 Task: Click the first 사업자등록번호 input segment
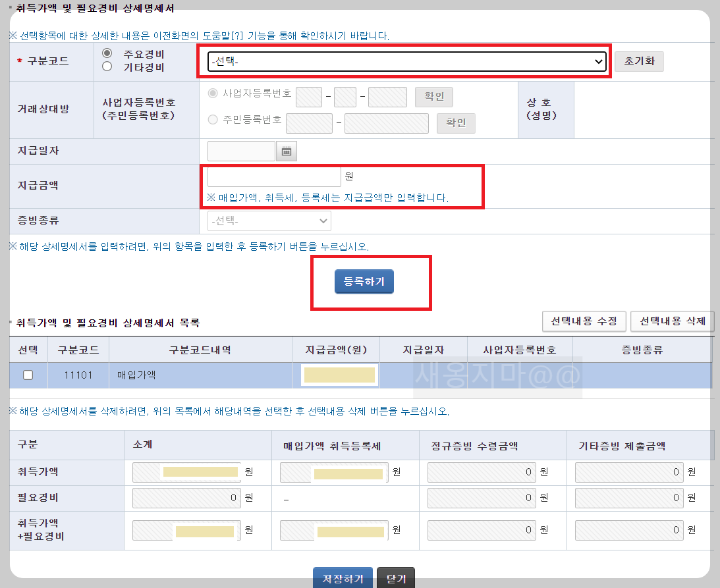click(308, 97)
